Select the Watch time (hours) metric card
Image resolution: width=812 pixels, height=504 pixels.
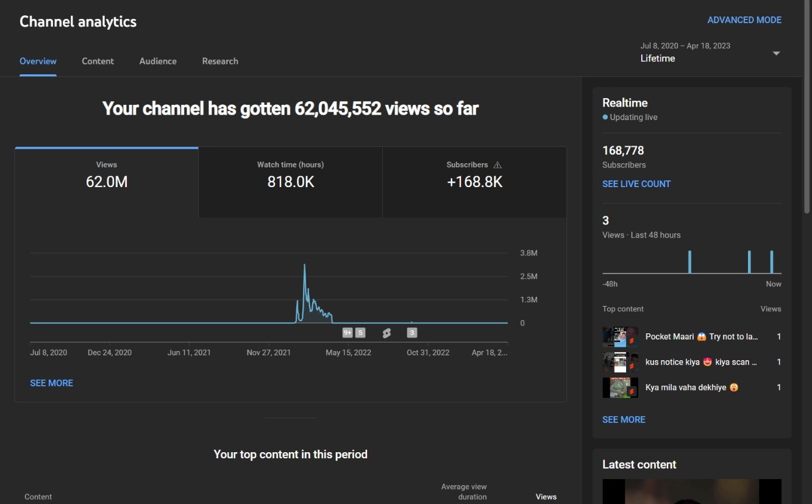[291, 182]
